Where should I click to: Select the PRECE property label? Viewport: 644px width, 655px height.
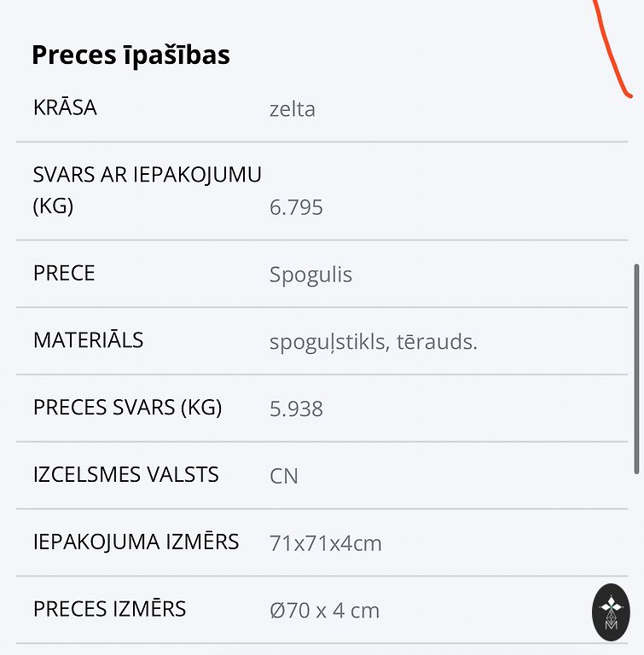pos(64,274)
